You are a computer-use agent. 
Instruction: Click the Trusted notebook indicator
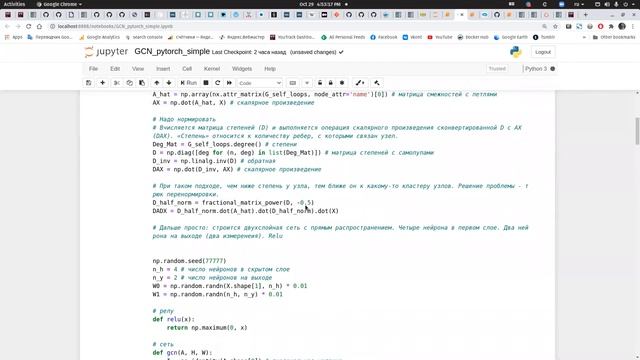coord(497,69)
